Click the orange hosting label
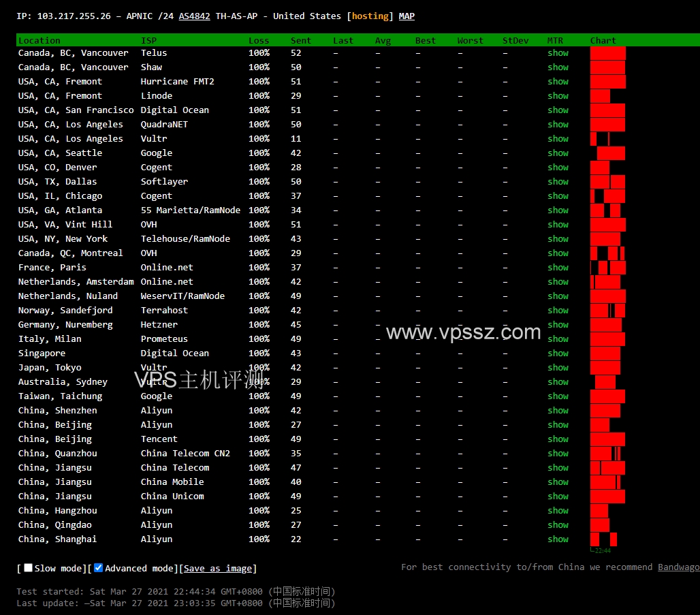Image resolution: width=700 pixels, height=615 pixels. pos(370,16)
